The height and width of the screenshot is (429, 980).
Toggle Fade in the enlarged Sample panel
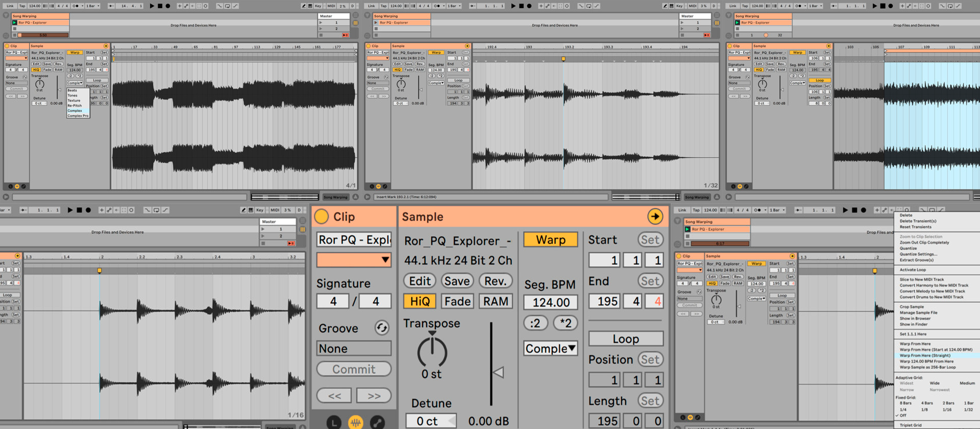pos(457,301)
